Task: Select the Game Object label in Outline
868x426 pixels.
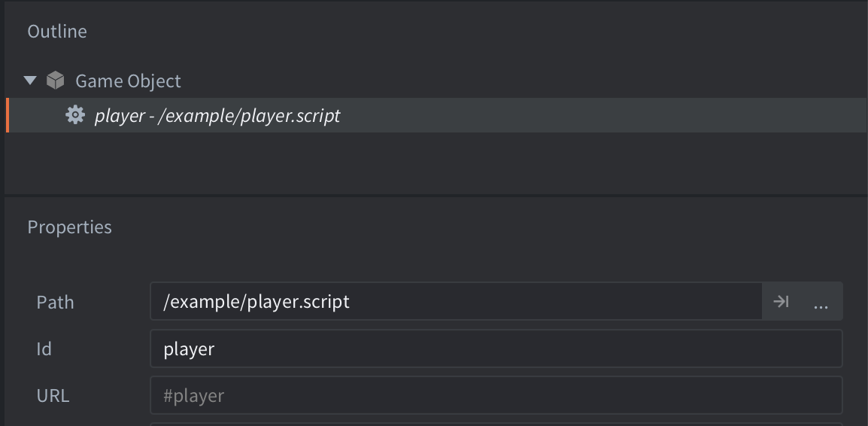Action: (128, 81)
